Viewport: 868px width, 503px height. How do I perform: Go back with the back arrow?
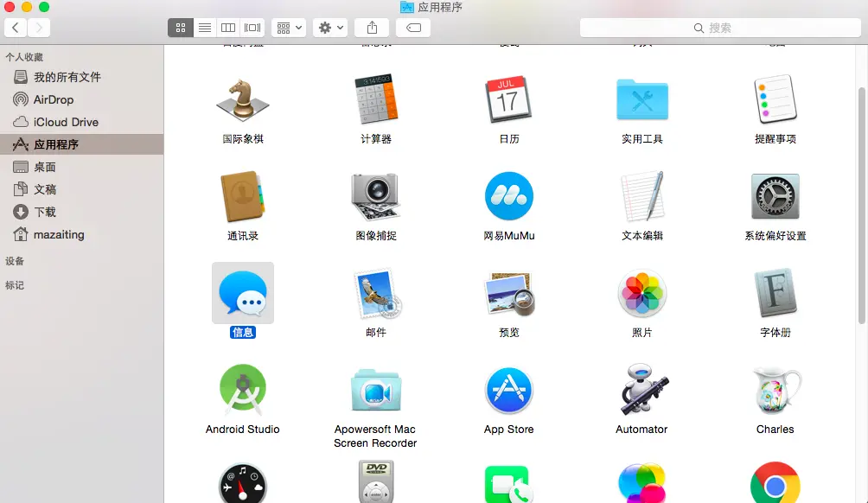coord(16,28)
